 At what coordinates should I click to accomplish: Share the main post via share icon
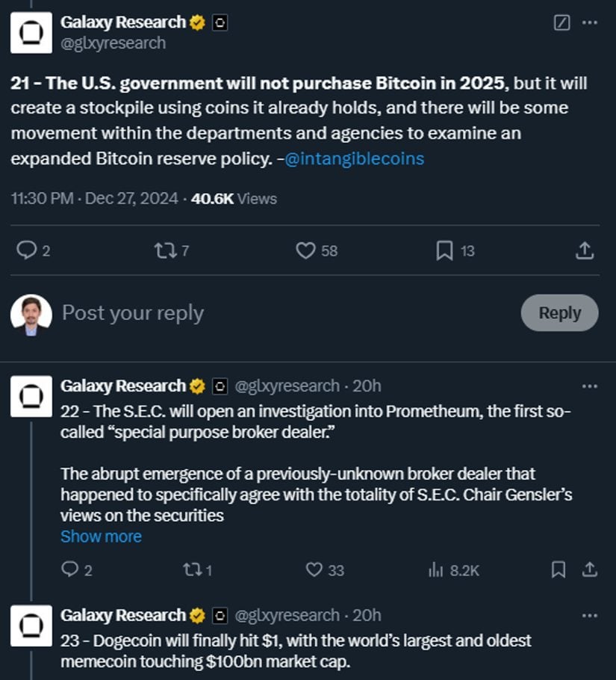point(586,251)
